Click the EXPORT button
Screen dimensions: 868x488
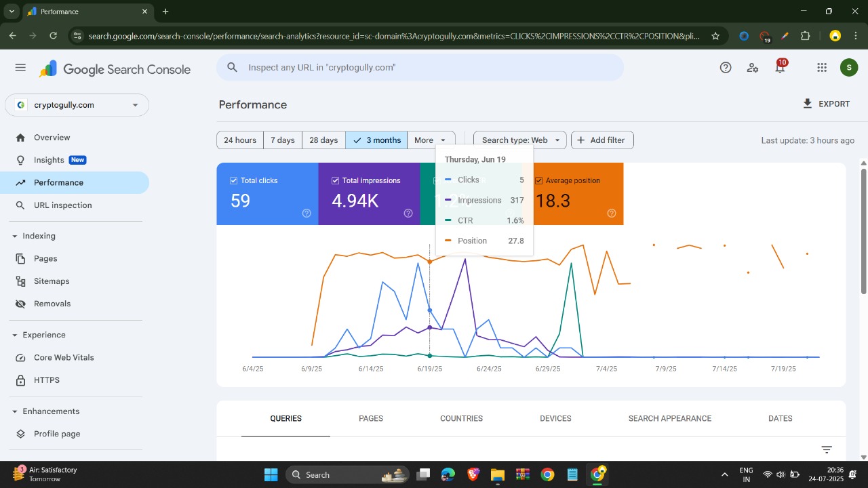(x=826, y=104)
